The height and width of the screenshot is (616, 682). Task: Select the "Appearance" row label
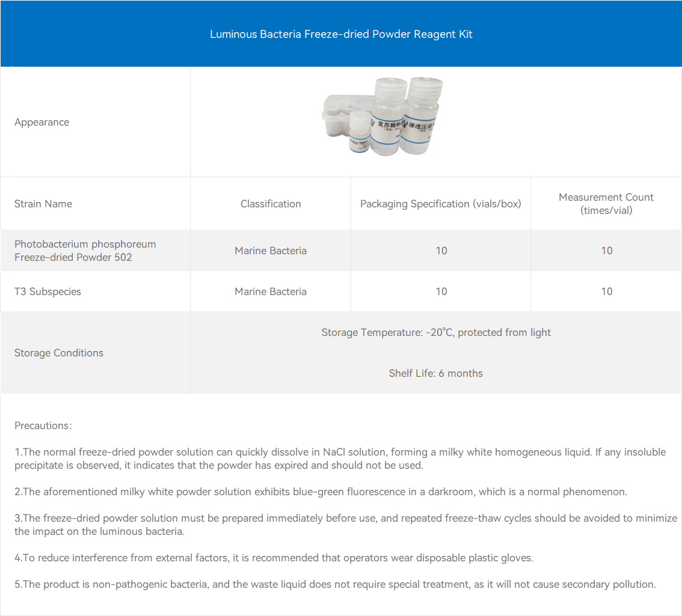pos(41,122)
